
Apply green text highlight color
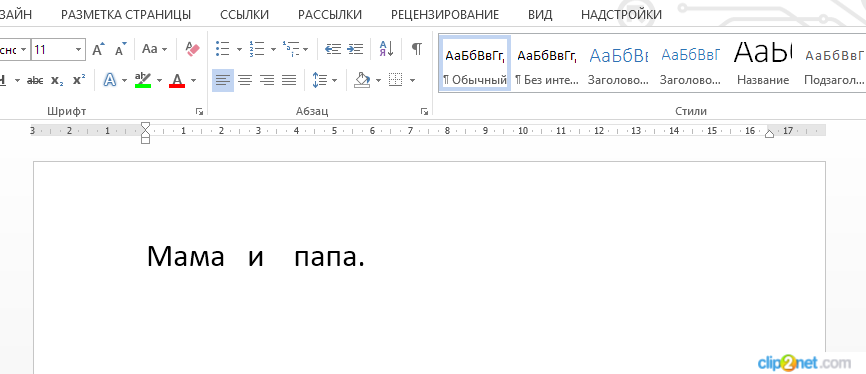(x=143, y=81)
